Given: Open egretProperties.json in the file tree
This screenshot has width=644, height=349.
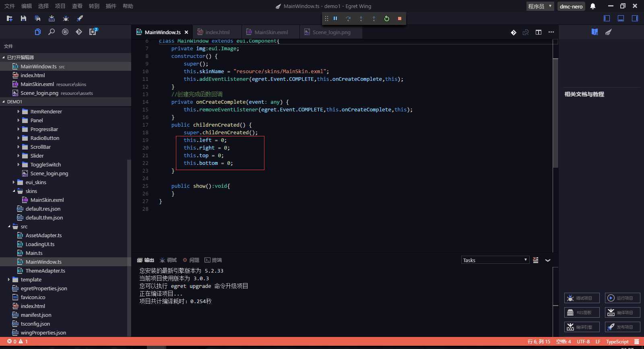Looking at the screenshot, I should coord(44,288).
